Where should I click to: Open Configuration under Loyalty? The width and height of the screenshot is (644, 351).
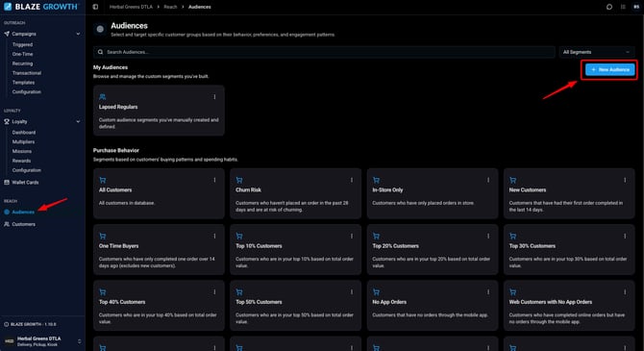(x=26, y=170)
